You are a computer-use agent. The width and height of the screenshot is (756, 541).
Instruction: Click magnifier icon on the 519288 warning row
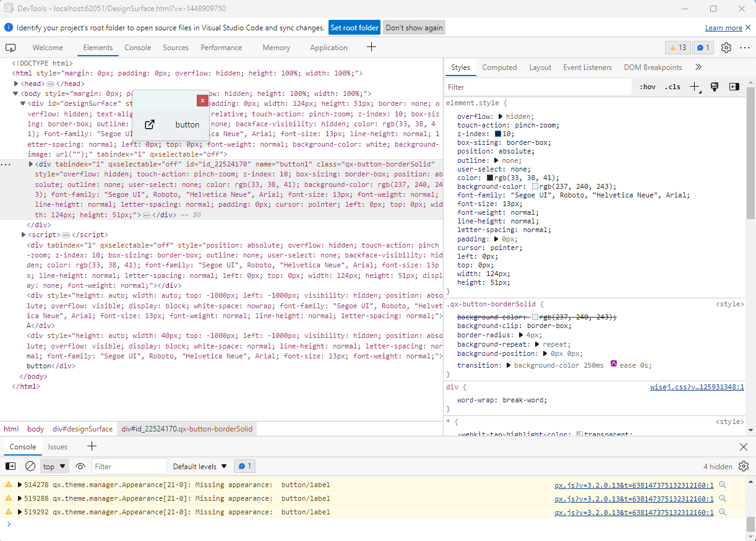[721, 498]
